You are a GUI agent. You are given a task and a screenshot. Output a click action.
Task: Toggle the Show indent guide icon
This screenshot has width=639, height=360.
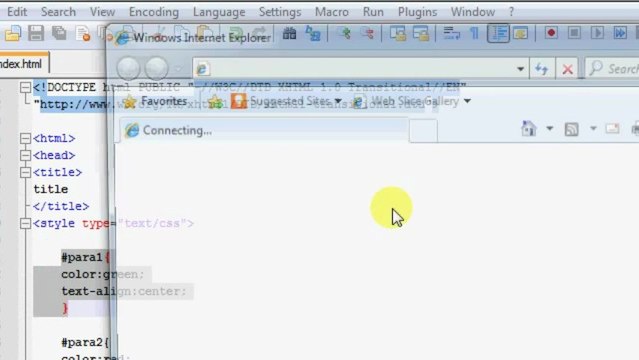click(498, 33)
